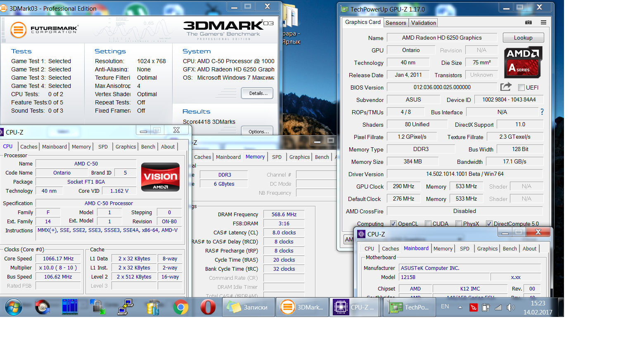The width and height of the screenshot is (635, 364).
Task: Click the AMD Vision logo in CPU-Z
Action: 161,177
